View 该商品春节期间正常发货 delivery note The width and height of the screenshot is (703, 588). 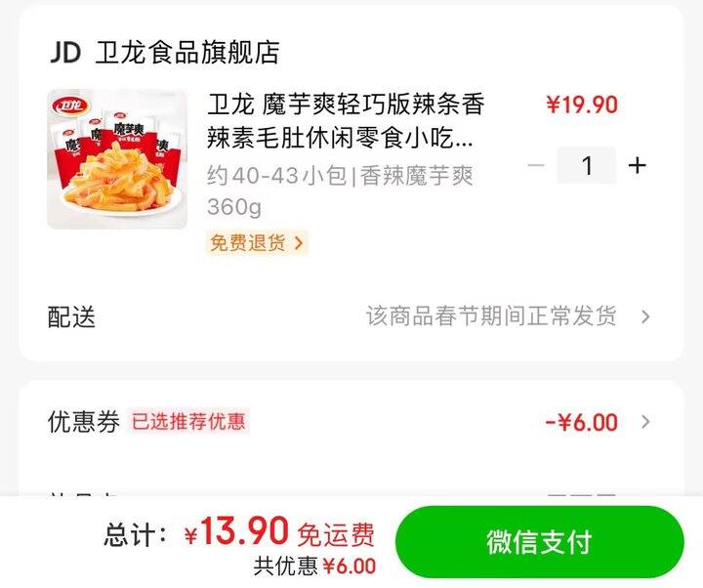[x=491, y=316]
